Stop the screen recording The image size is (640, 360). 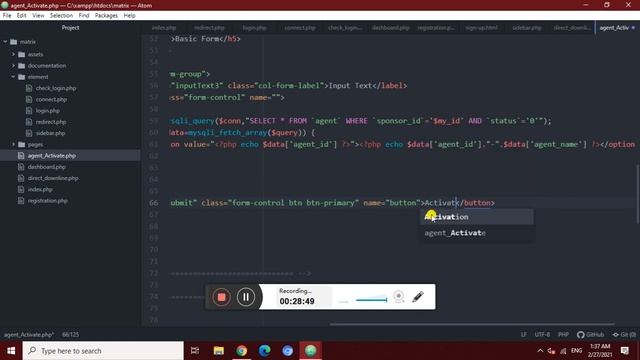(221, 297)
